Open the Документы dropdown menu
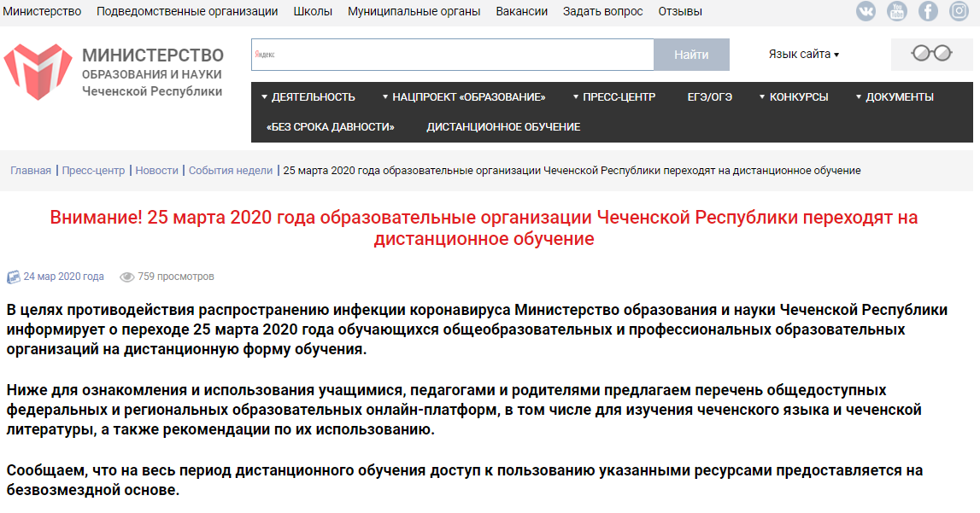 tap(895, 96)
